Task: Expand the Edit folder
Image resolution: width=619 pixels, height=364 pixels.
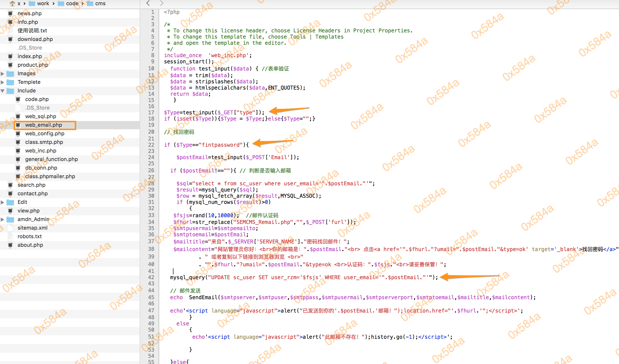Action: [2, 202]
